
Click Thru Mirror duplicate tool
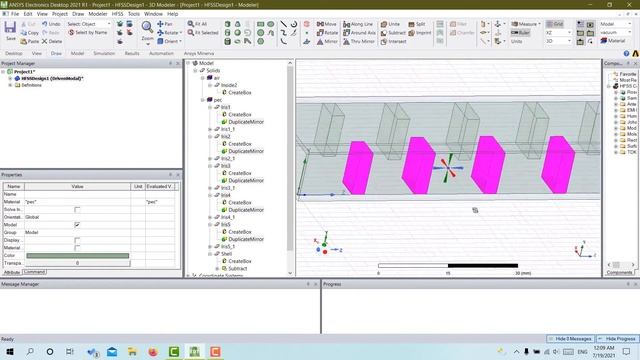[x=359, y=41]
